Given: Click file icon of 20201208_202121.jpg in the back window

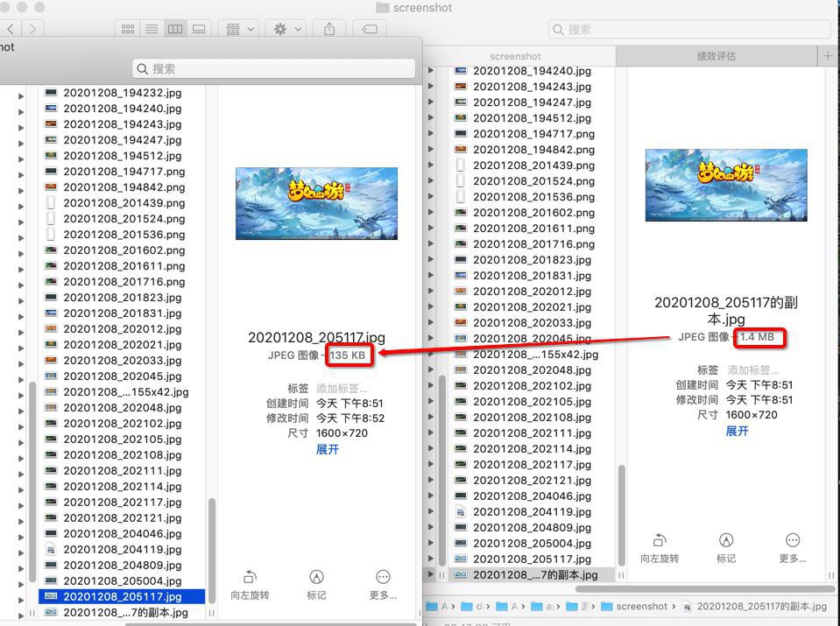Looking at the screenshot, I should (x=461, y=481).
